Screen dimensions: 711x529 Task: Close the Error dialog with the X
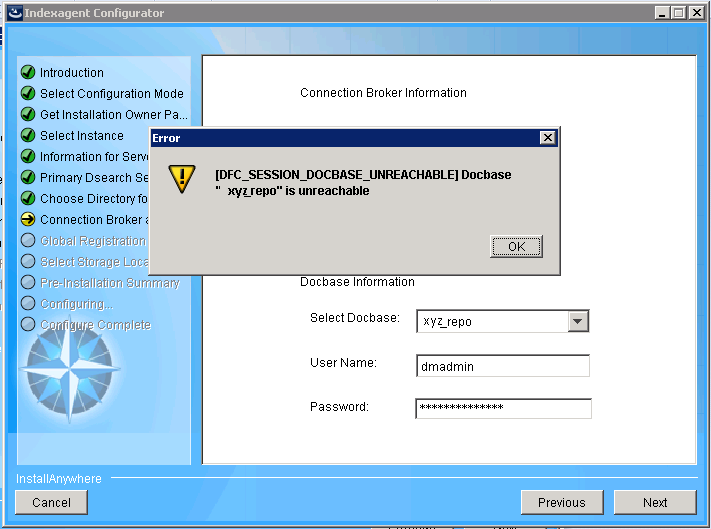click(x=548, y=138)
